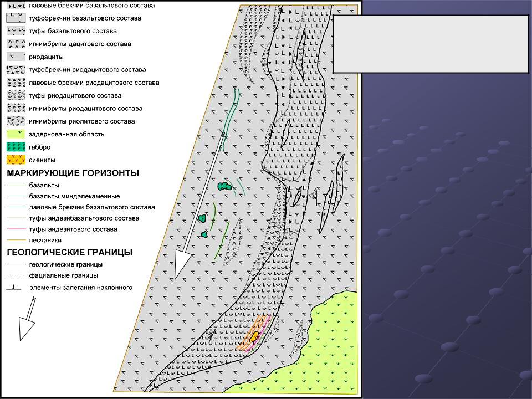Click the pink 'туфы андезитового состава' line sample
The width and height of the screenshot is (532, 399).
tap(16, 229)
